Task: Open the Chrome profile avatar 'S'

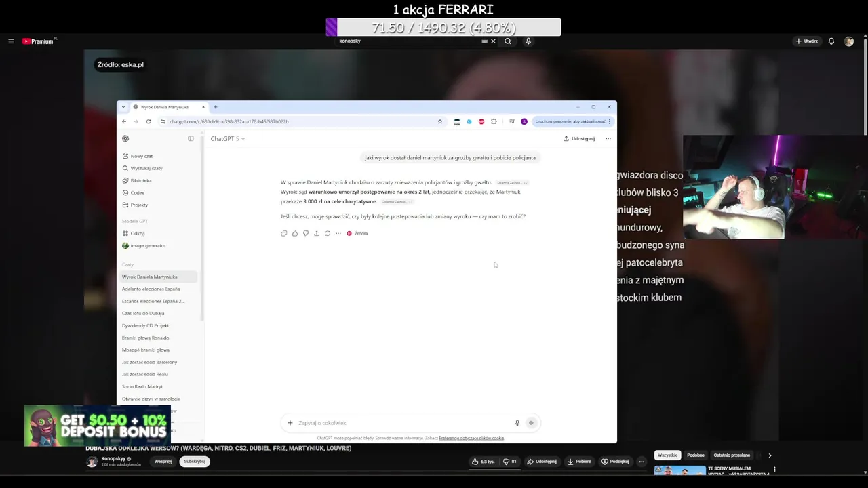Action: coord(524,121)
